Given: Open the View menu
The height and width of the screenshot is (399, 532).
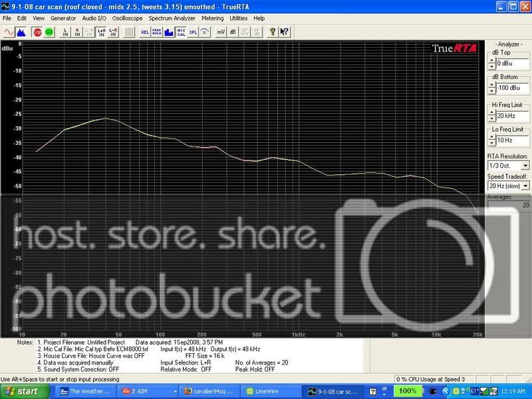Looking at the screenshot, I should click(x=39, y=19).
